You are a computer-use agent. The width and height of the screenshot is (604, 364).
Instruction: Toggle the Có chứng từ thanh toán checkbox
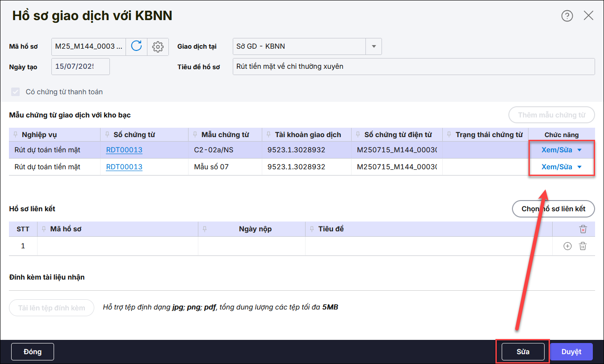coord(16,92)
